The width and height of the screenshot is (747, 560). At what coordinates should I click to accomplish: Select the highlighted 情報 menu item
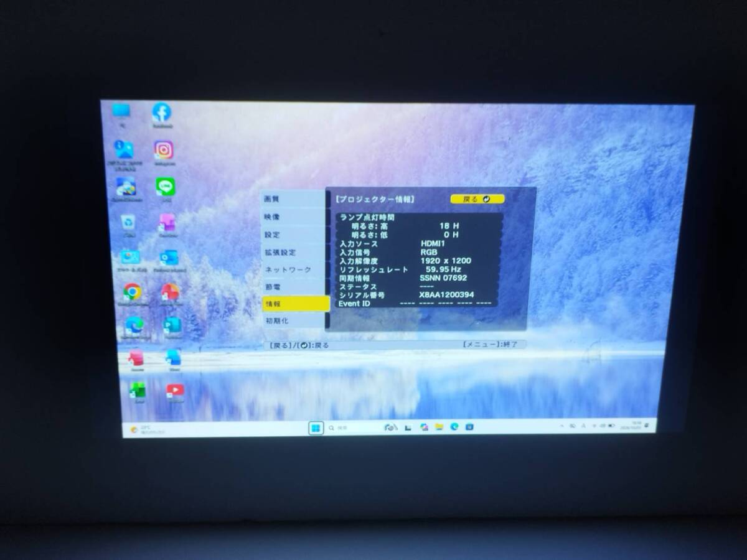point(296,304)
